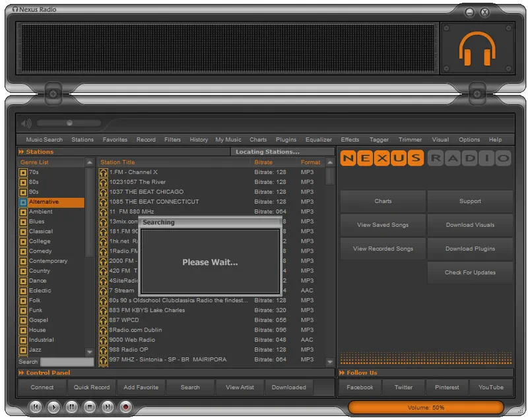Open the Trimmer menu

tap(410, 140)
